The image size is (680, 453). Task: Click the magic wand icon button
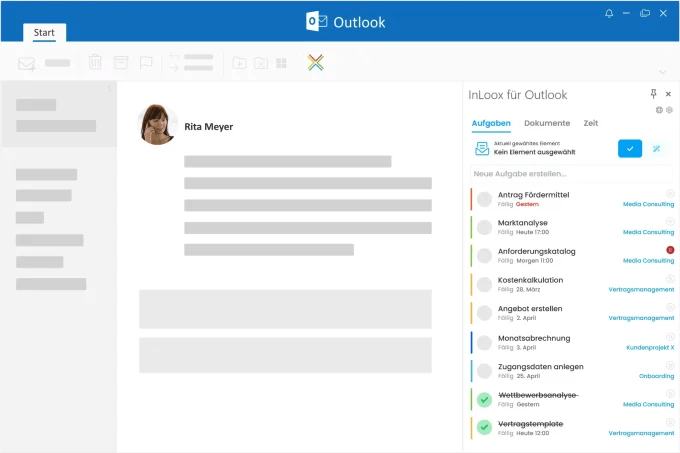tap(657, 148)
